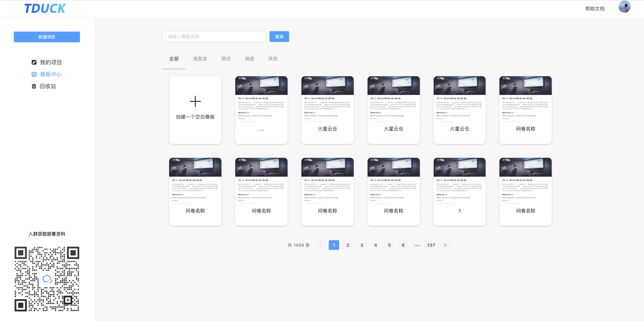Jump to last page 137
The height and width of the screenshot is (321, 644).
(x=431, y=245)
